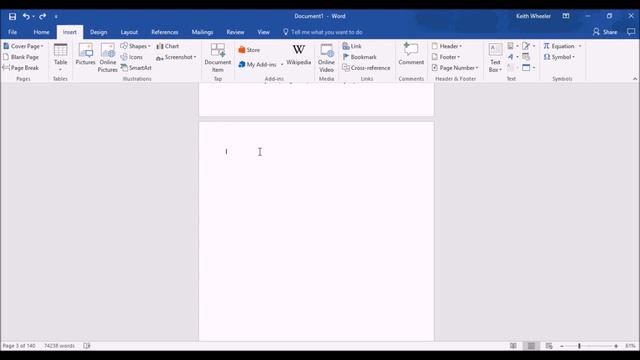Click the Undo arrow icon
This screenshot has width=640, height=360.
(26, 16)
